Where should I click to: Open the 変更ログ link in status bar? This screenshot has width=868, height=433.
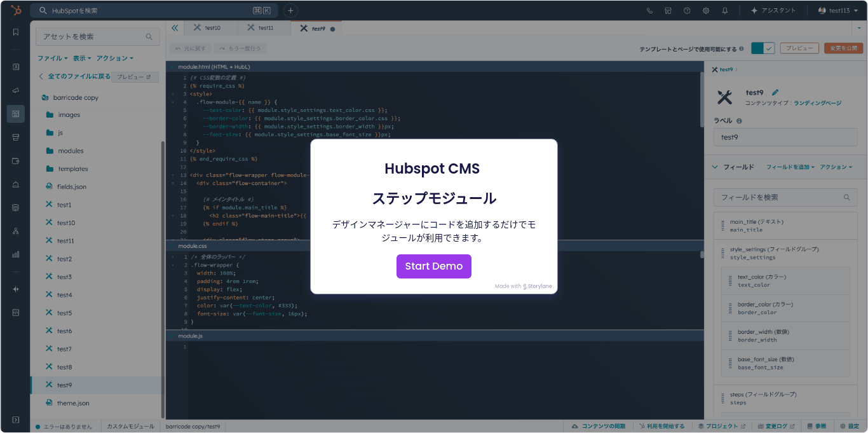click(776, 426)
